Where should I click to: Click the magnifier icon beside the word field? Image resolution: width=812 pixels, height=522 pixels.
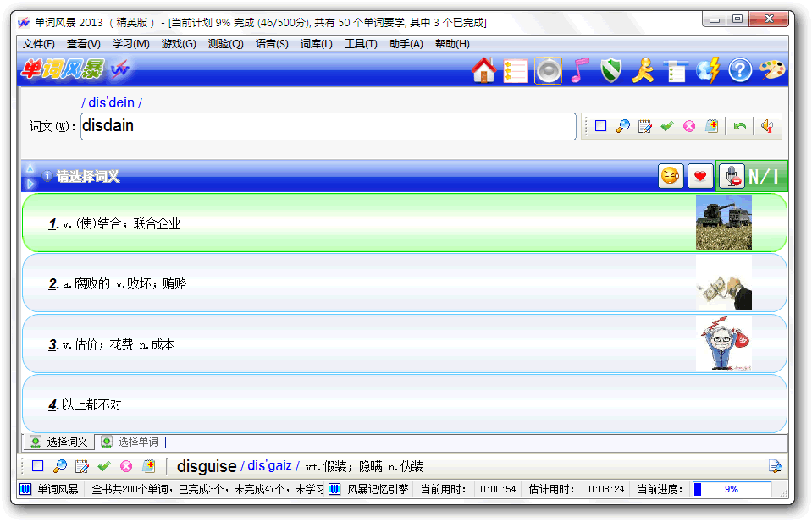pyautogui.click(x=623, y=126)
